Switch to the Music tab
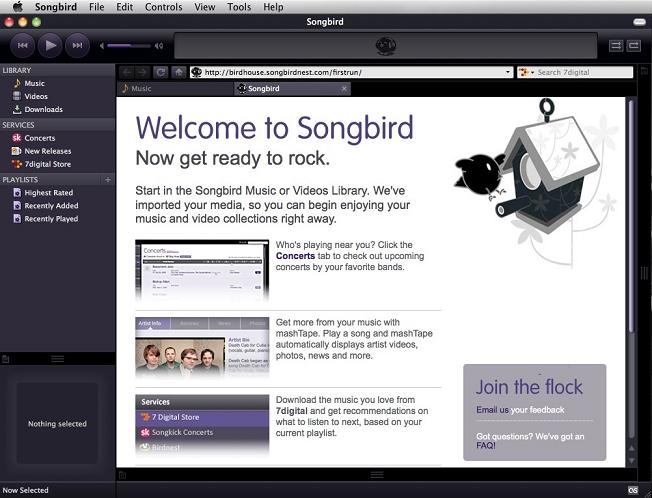Image resolution: width=652 pixels, height=498 pixels. 175,89
